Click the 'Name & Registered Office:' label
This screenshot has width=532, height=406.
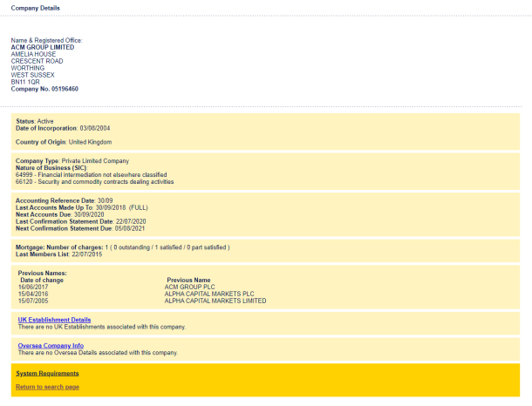pos(46,40)
